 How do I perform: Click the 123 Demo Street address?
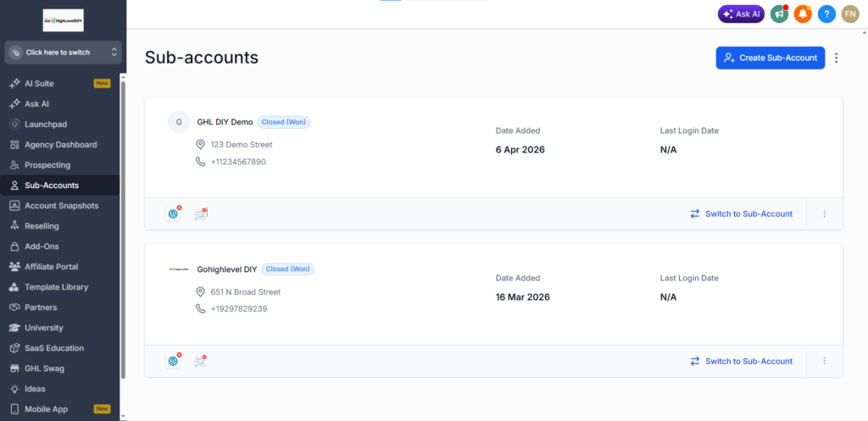242,144
